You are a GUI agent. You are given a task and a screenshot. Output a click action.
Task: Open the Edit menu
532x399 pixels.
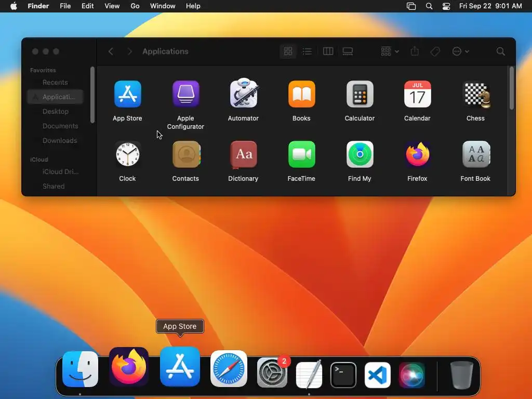tap(87, 6)
